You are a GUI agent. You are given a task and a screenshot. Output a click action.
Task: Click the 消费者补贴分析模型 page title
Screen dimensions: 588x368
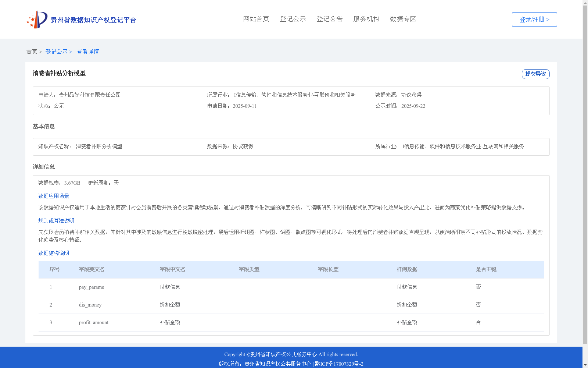click(59, 73)
